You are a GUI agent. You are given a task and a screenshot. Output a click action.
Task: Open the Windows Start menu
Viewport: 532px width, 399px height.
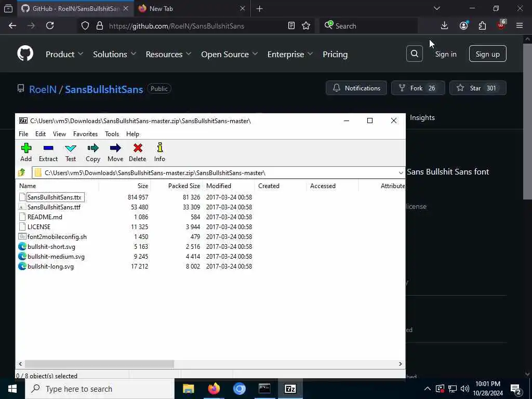pyautogui.click(x=12, y=389)
